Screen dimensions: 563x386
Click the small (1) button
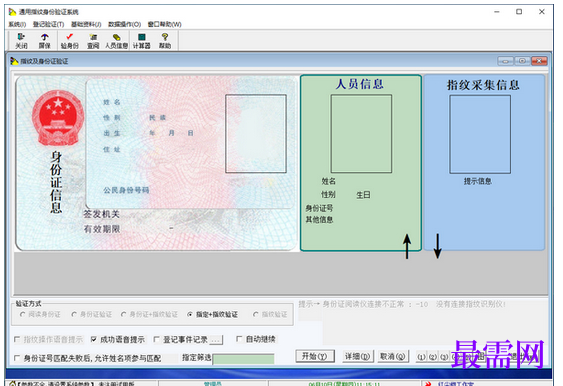click(x=421, y=357)
